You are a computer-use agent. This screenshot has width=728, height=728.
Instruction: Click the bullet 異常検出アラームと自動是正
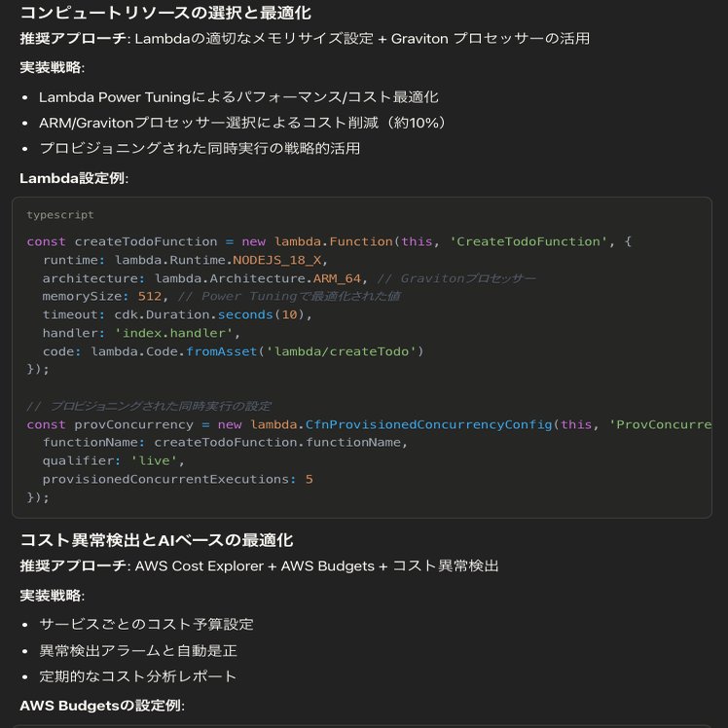pos(138,650)
